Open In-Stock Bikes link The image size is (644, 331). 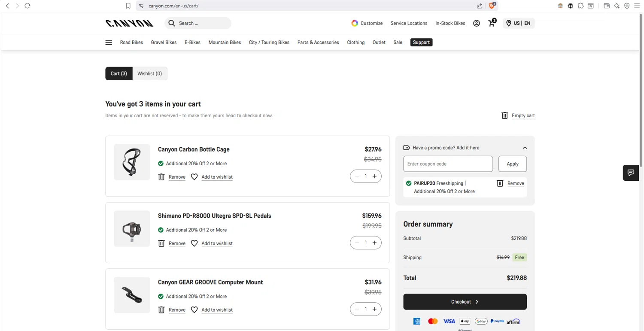[450, 23]
